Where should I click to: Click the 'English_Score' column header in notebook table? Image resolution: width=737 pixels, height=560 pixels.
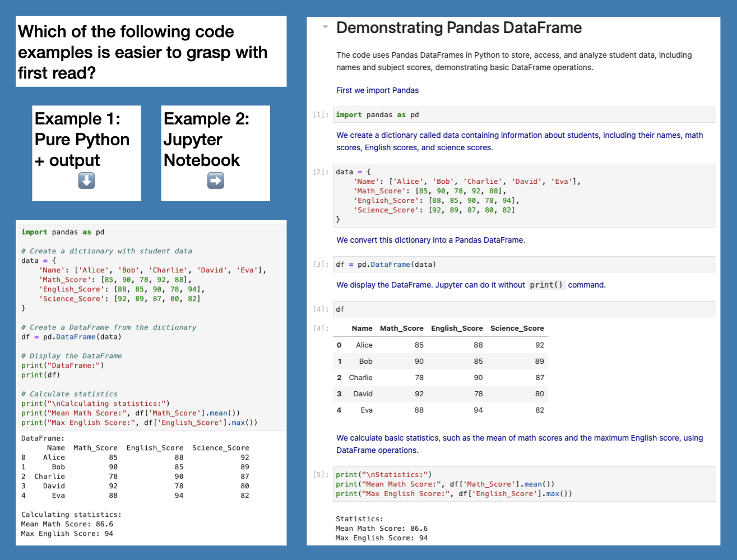(457, 328)
